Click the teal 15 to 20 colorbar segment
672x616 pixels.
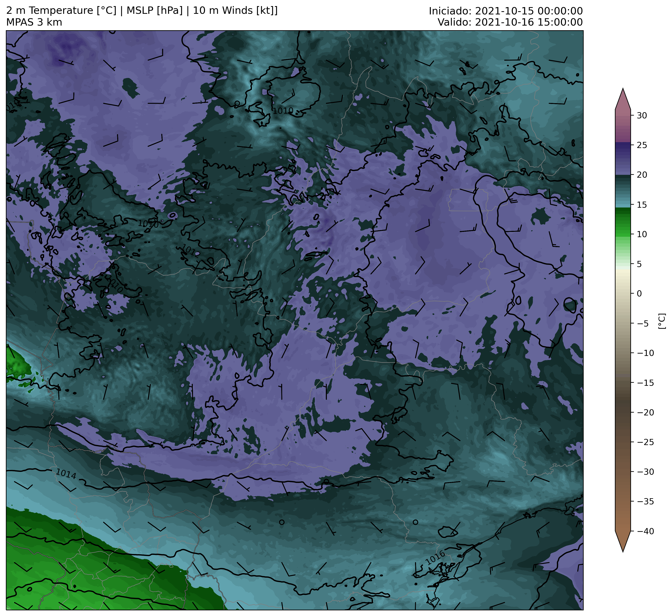pos(623,191)
